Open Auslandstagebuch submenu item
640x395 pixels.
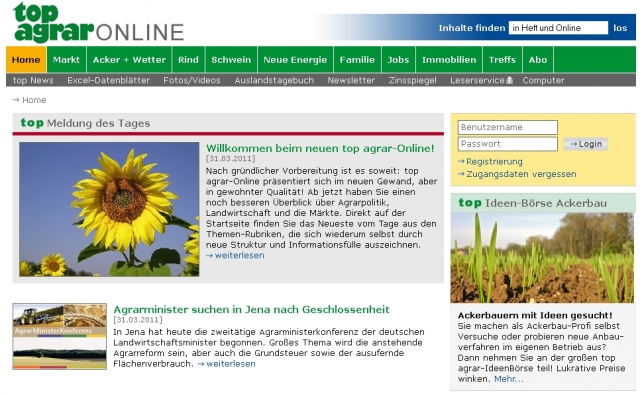coord(274,80)
